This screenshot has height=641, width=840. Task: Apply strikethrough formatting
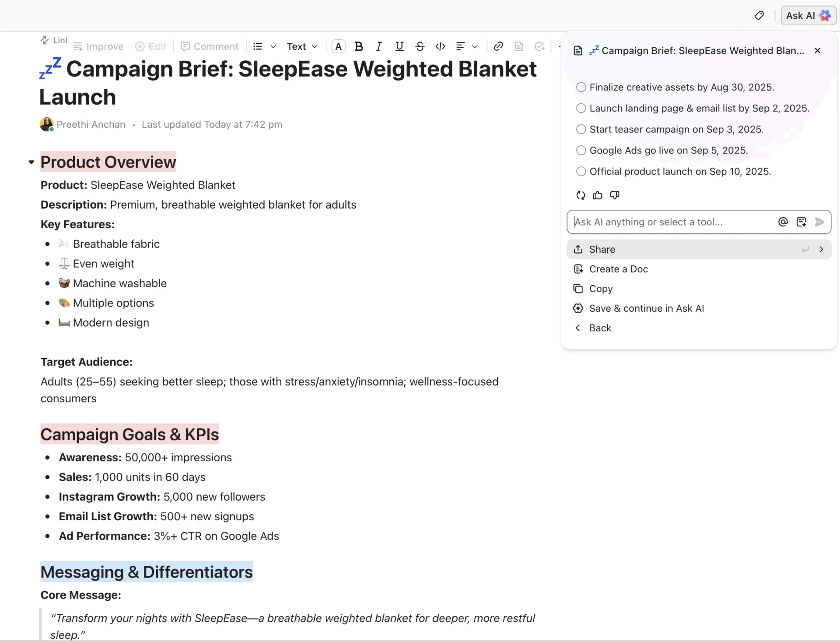click(420, 46)
